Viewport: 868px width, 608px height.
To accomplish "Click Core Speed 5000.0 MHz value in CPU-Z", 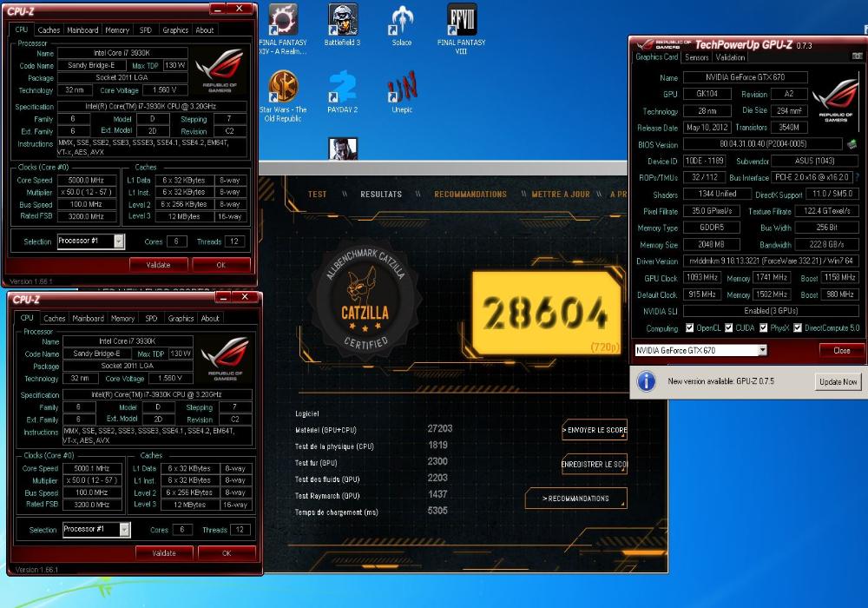I will 86,180.
